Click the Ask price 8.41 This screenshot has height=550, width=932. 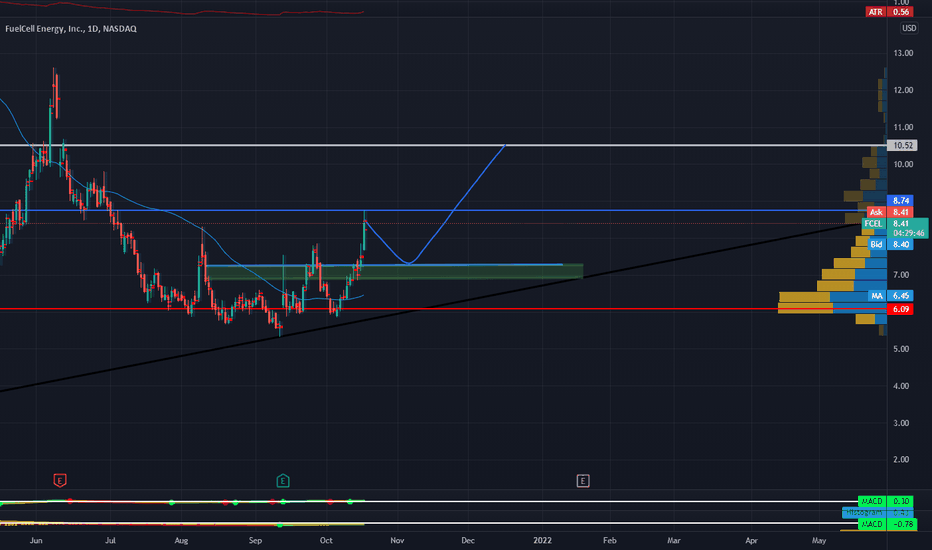point(900,212)
